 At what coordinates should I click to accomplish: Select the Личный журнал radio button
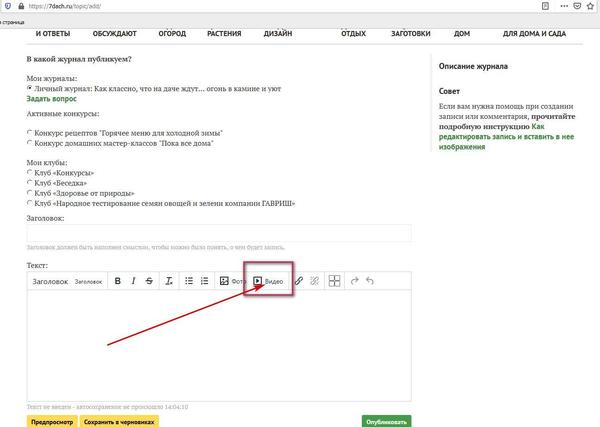pos(30,89)
